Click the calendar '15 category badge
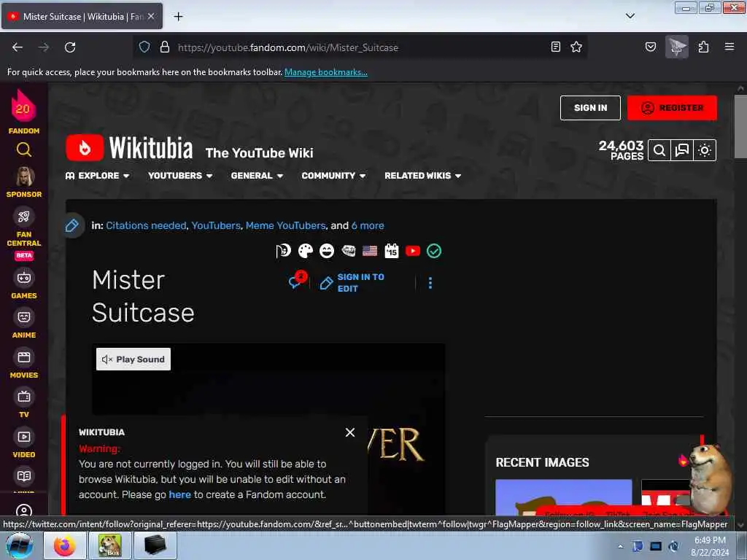The width and height of the screenshot is (747, 560). [x=392, y=251]
